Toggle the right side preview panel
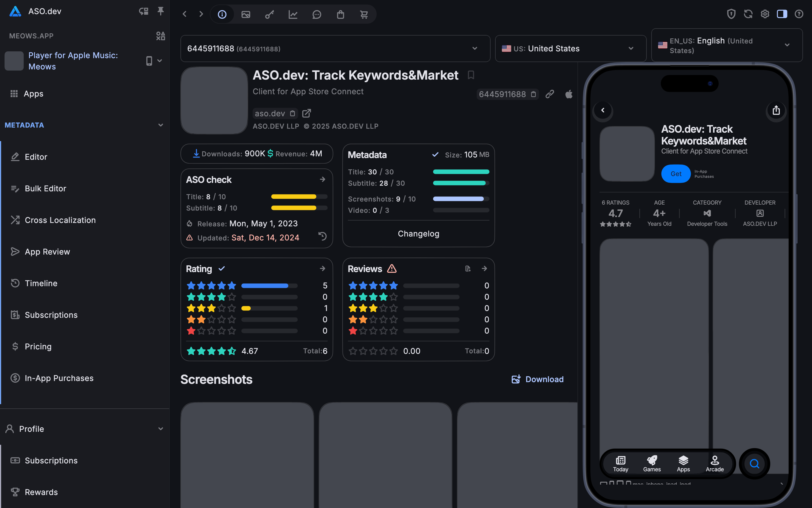The height and width of the screenshot is (508, 812). 782,14
